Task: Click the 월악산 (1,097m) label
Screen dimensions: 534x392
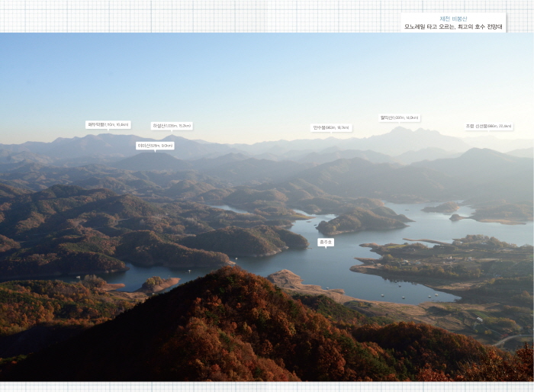Action: pos(400,118)
